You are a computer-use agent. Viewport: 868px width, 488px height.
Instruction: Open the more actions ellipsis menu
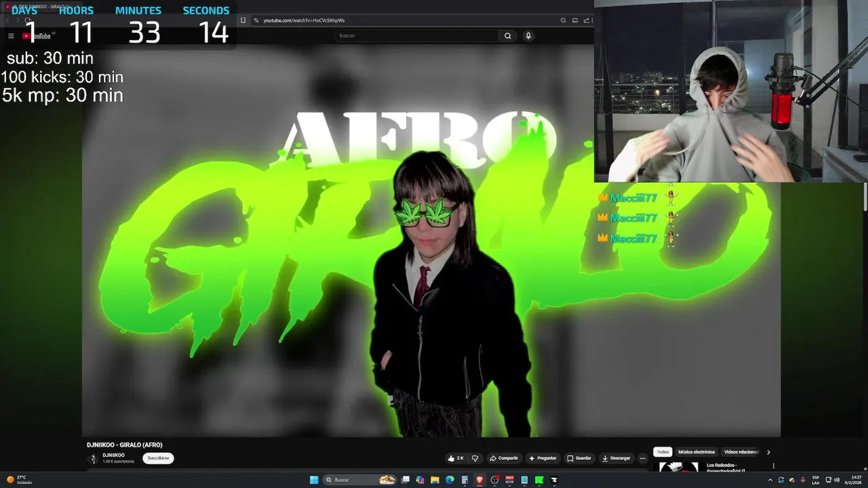tap(643, 458)
